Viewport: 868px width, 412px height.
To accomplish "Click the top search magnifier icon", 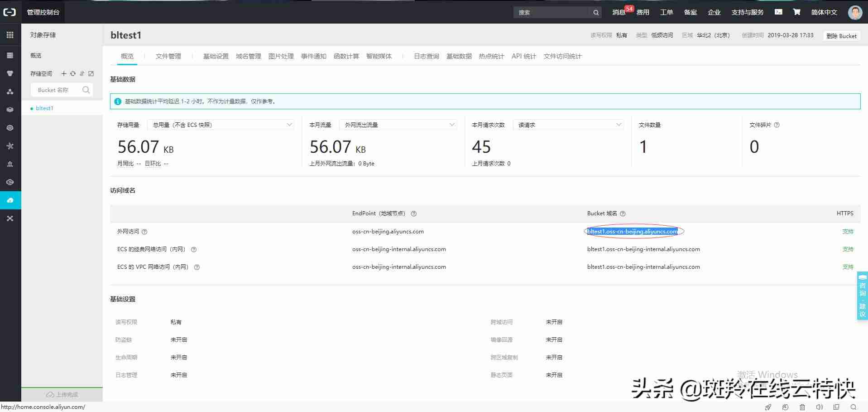I will [596, 13].
